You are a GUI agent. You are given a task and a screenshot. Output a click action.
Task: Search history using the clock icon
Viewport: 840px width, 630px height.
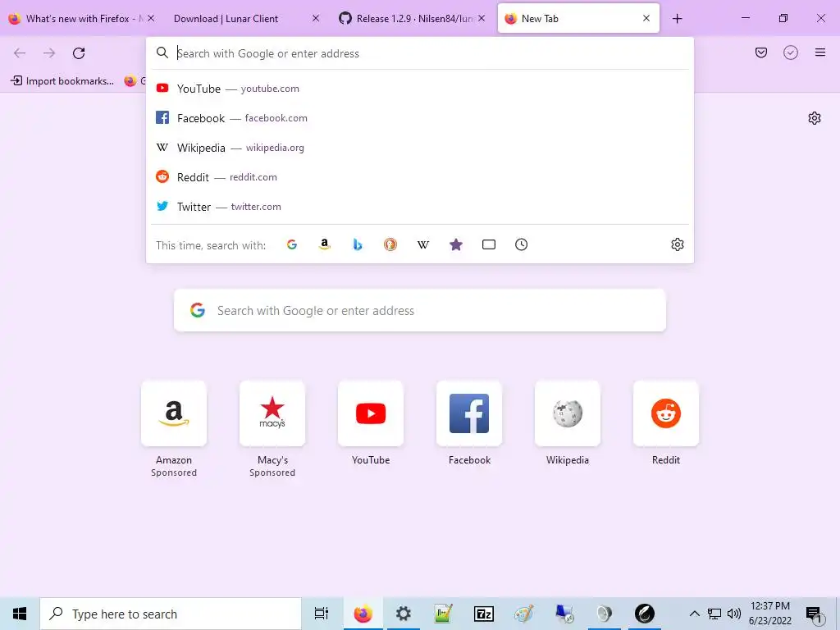[x=521, y=244]
